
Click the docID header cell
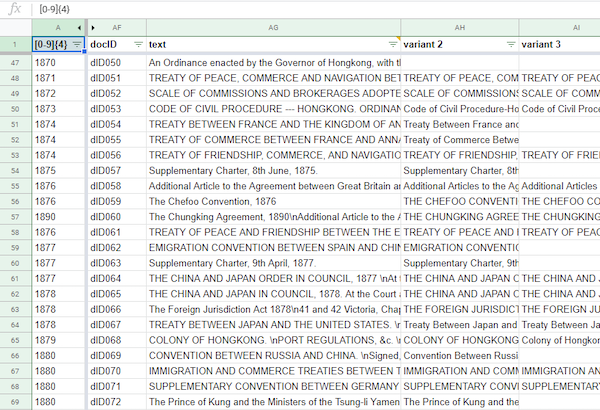pos(117,44)
